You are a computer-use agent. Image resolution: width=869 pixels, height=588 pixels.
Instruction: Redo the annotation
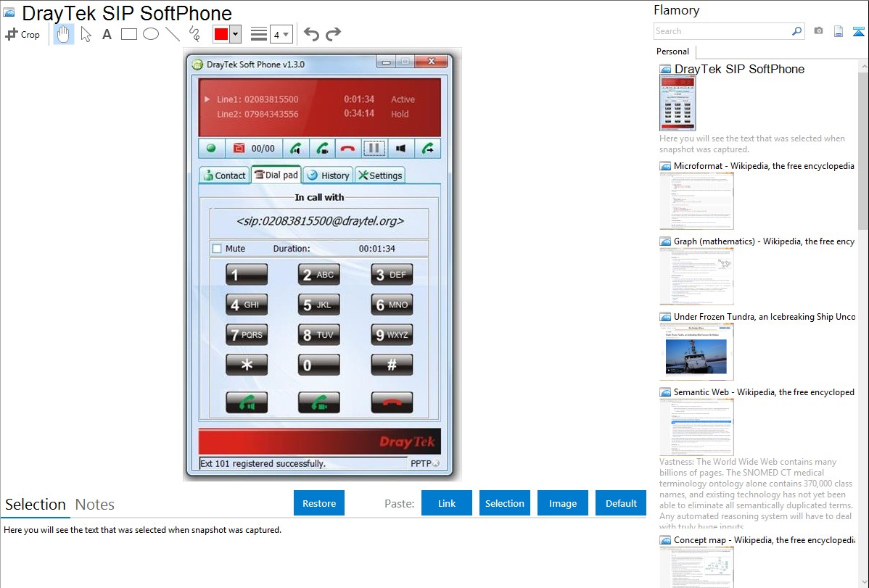(x=333, y=34)
